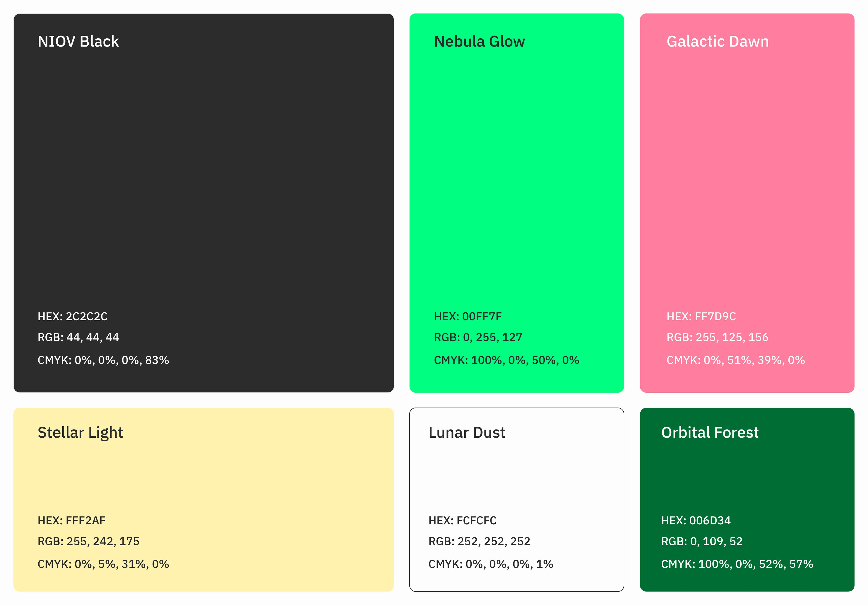This screenshot has width=868, height=605.
Task: Click the 'Nebula Glow' heading
Action: pyautogui.click(x=479, y=42)
